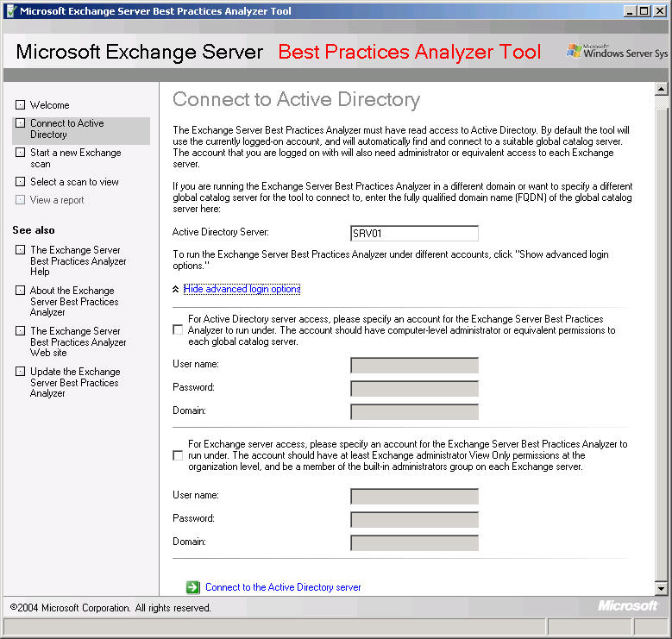Click the Connect to Active Directory page heading
The width and height of the screenshot is (672, 639).
tap(296, 99)
